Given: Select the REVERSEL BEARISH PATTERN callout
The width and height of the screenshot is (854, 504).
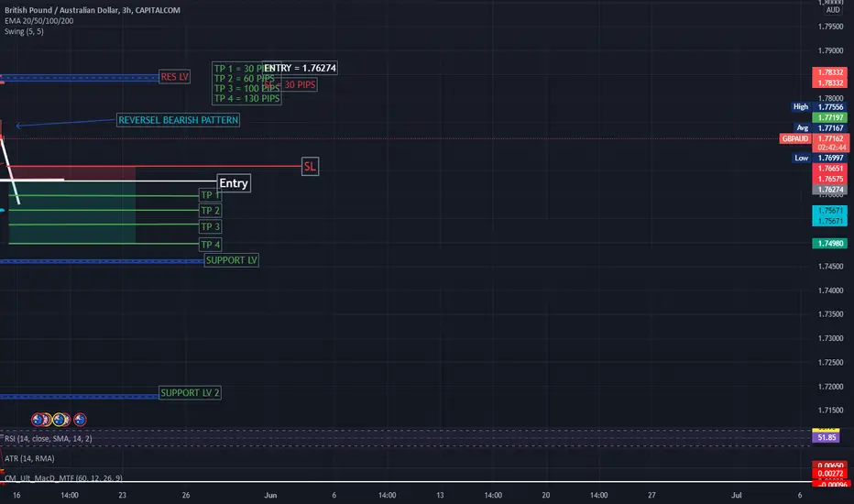Looking at the screenshot, I should (178, 120).
